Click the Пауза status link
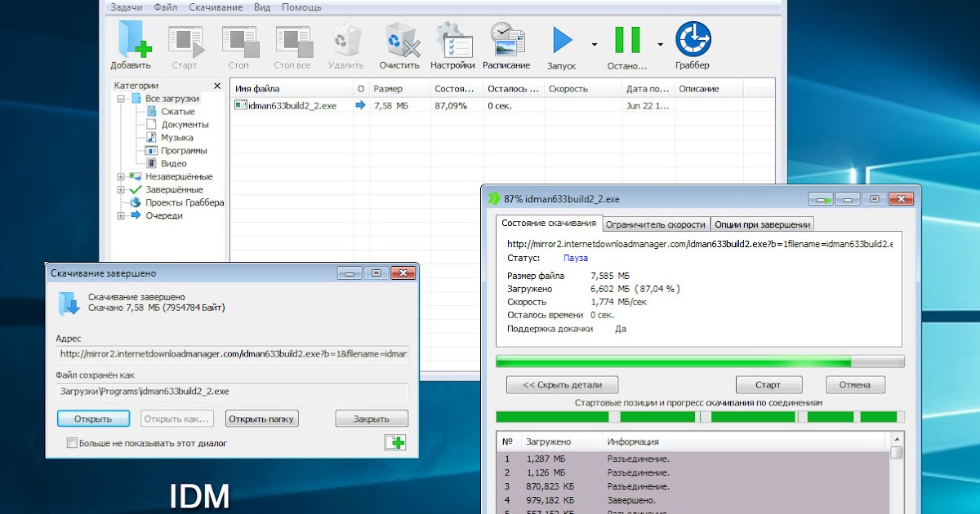 (x=575, y=258)
